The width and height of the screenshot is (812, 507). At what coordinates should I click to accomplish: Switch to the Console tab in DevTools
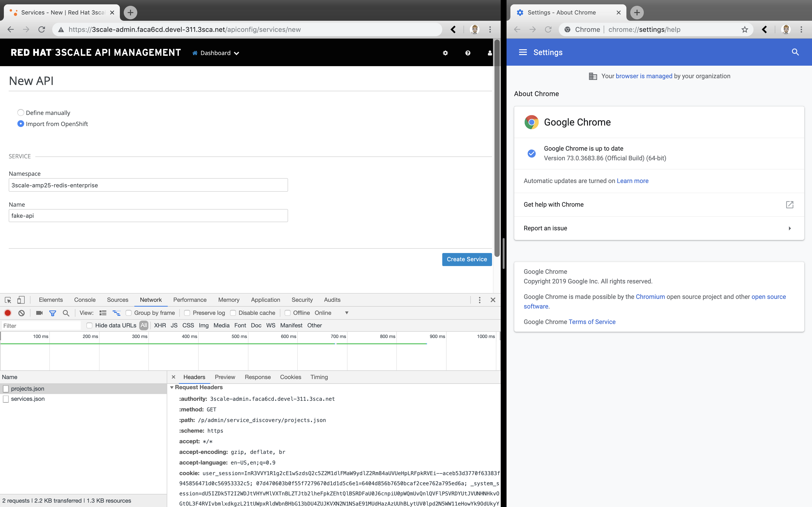pos(85,300)
